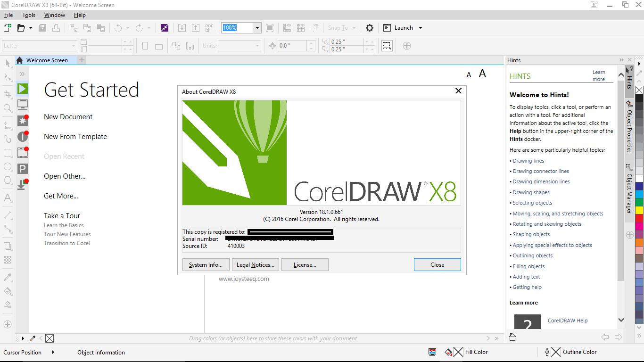Open the Window menu
This screenshot has width=644, height=362.
(55, 15)
